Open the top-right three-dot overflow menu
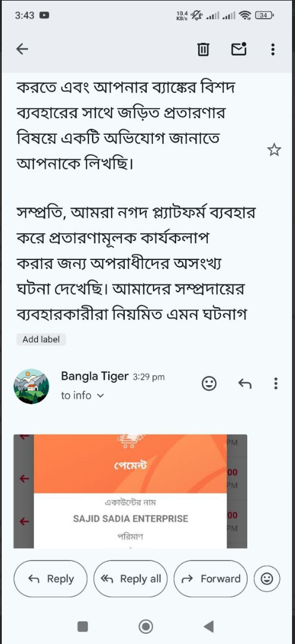The width and height of the screenshot is (295, 644). tap(273, 49)
